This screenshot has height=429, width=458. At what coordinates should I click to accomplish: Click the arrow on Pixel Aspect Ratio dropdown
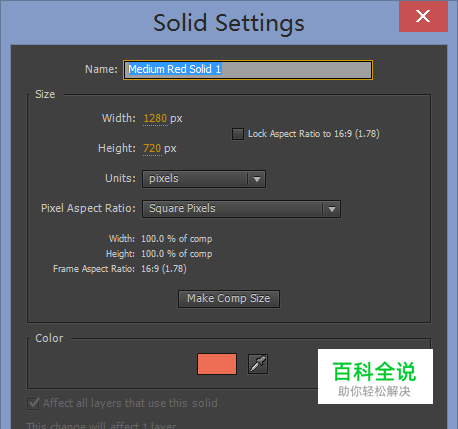(x=332, y=209)
